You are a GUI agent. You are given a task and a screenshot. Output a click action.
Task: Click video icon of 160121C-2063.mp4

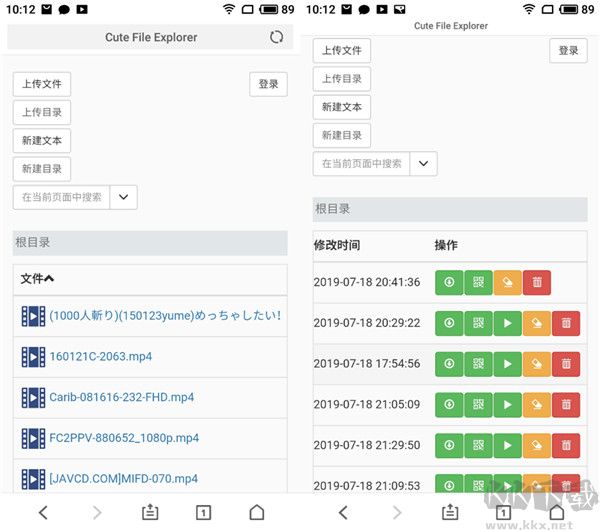pyautogui.click(x=33, y=357)
